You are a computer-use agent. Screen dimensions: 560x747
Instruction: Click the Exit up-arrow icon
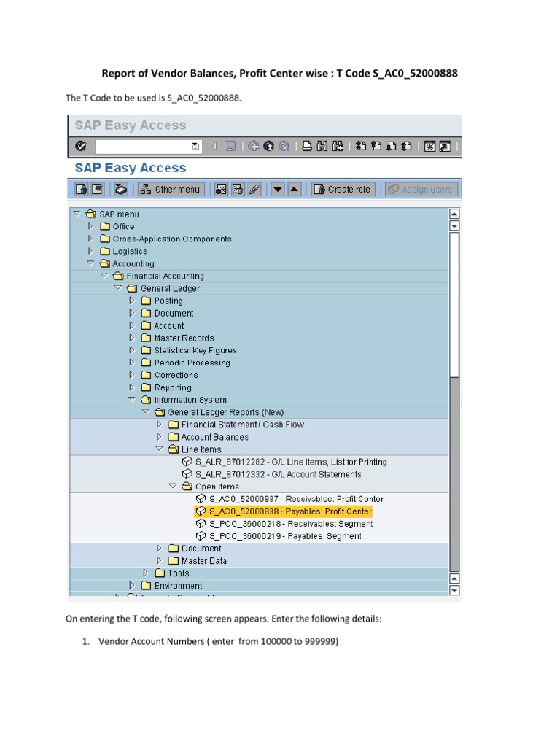269,146
